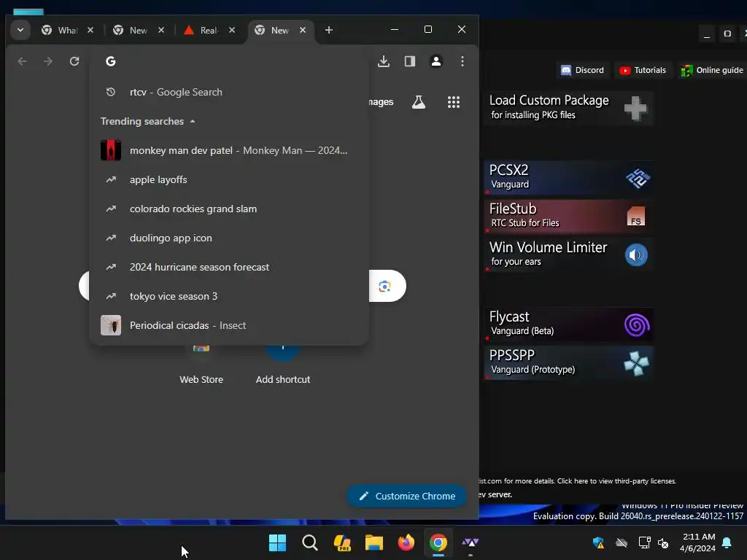Open a new tab with plus button
This screenshot has width=747, height=560.
[x=329, y=30]
